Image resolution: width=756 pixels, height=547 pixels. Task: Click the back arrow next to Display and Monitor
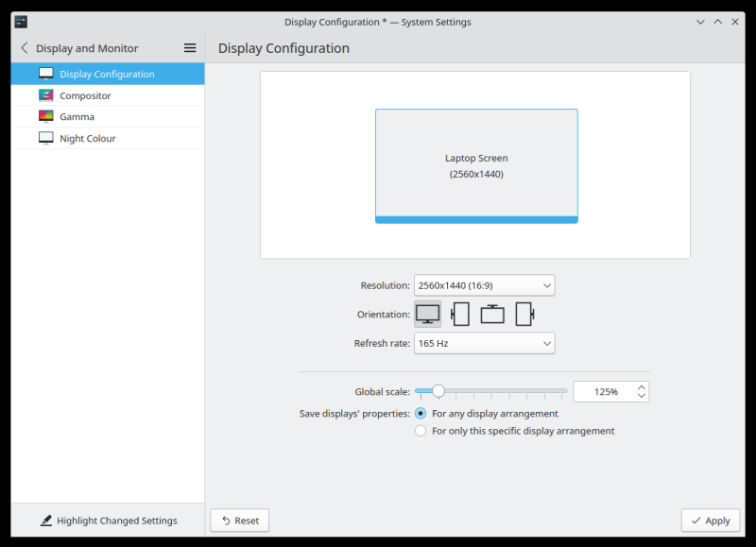[24, 48]
